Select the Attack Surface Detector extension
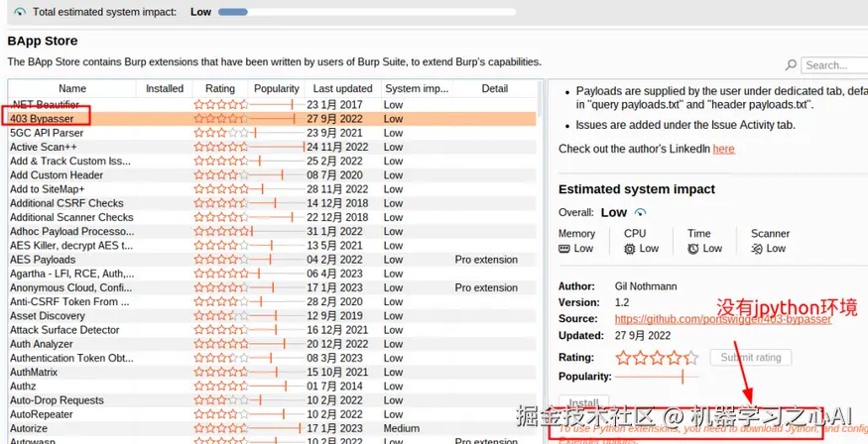868x444 pixels. 272,330
